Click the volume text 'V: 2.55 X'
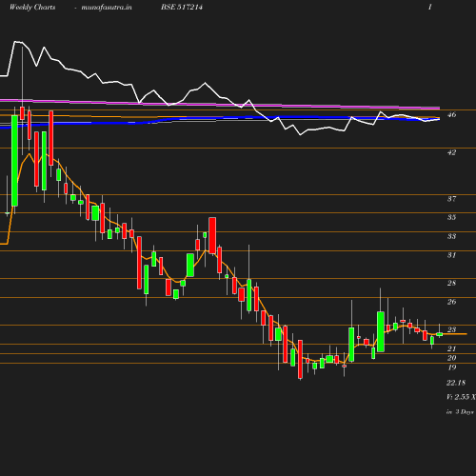The width and height of the screenshot is (476, 476). click(x=461, y=397)
